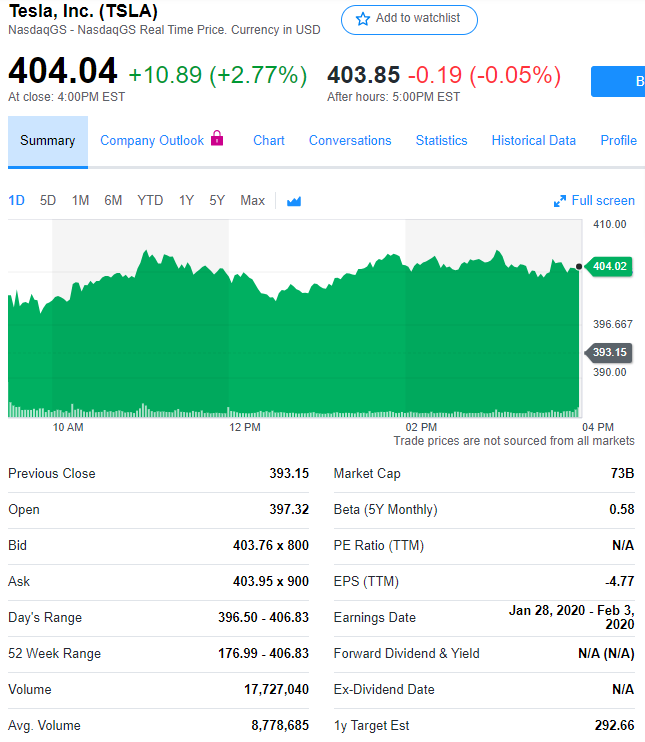Viewport: 645px width, 742px height.
Task: Show the YTD chart range
Action: [150, 200]
